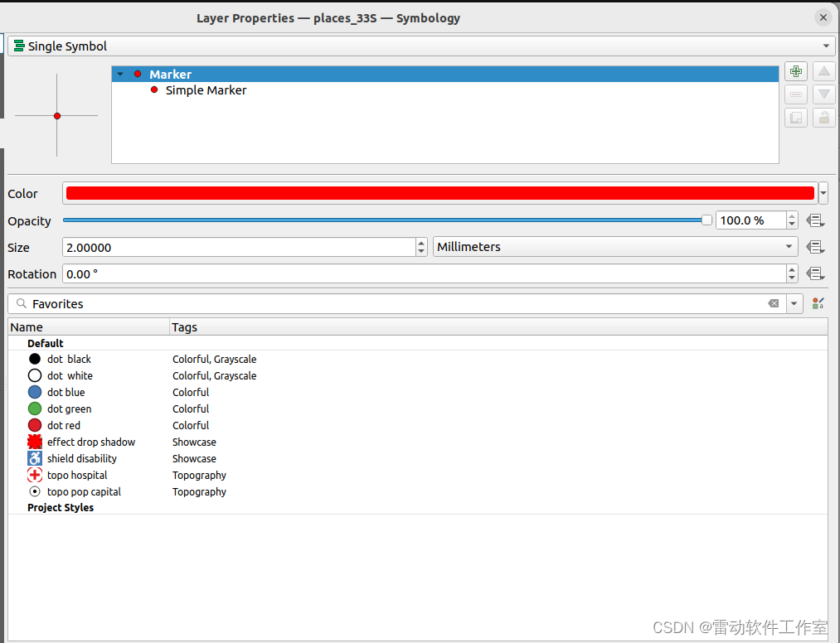Open the style manager icon

coord(818,303)
